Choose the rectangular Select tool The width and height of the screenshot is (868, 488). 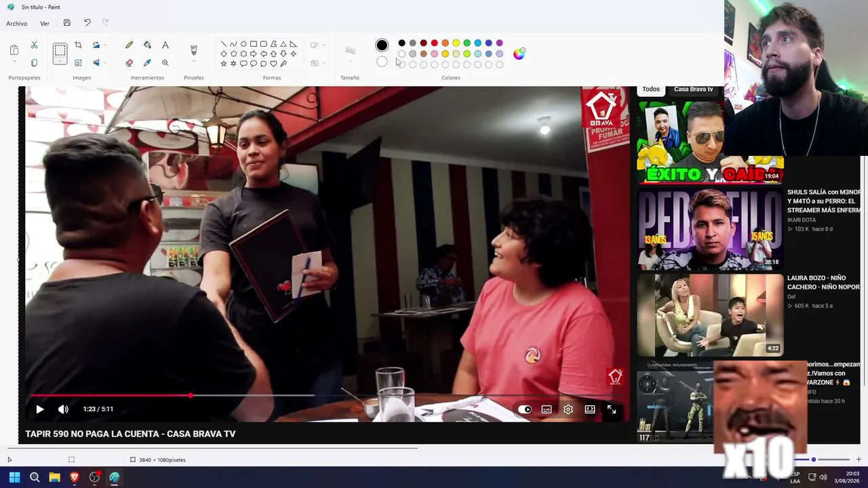click(x=60, y=50)
